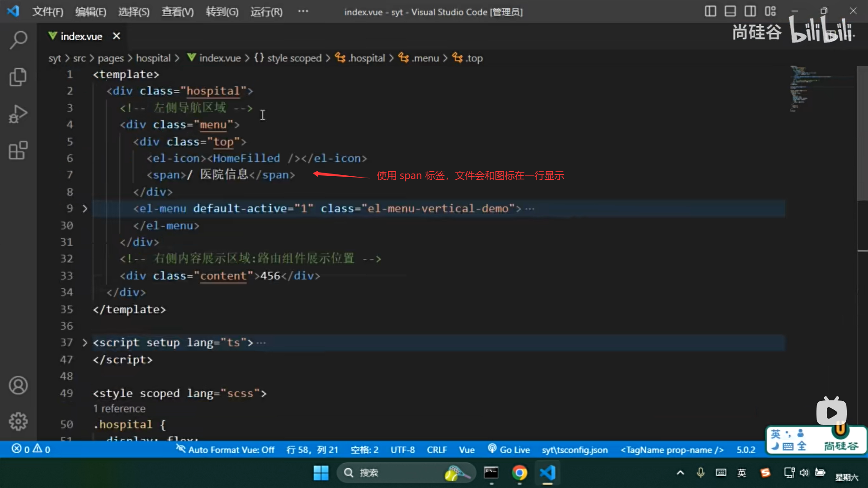This screenshot has height=488, width=868.
Task: Expand folded el-menu block on line 9
Action: click(85, 209)
